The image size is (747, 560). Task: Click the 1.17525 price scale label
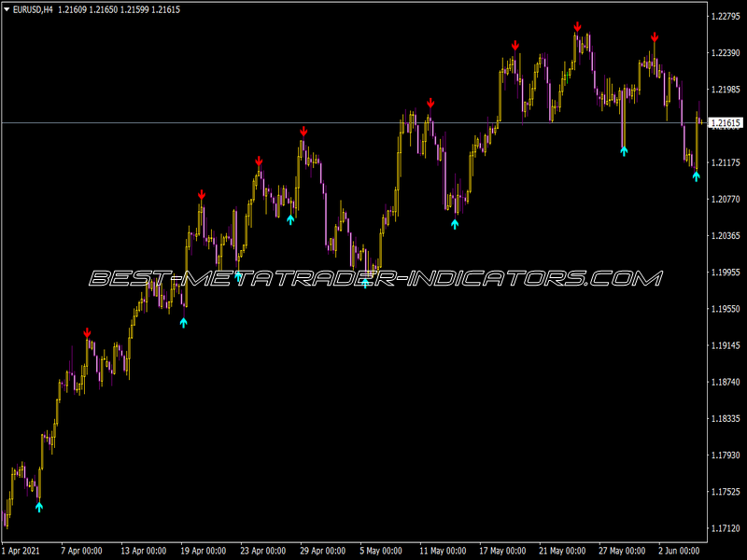coord(726,492)
